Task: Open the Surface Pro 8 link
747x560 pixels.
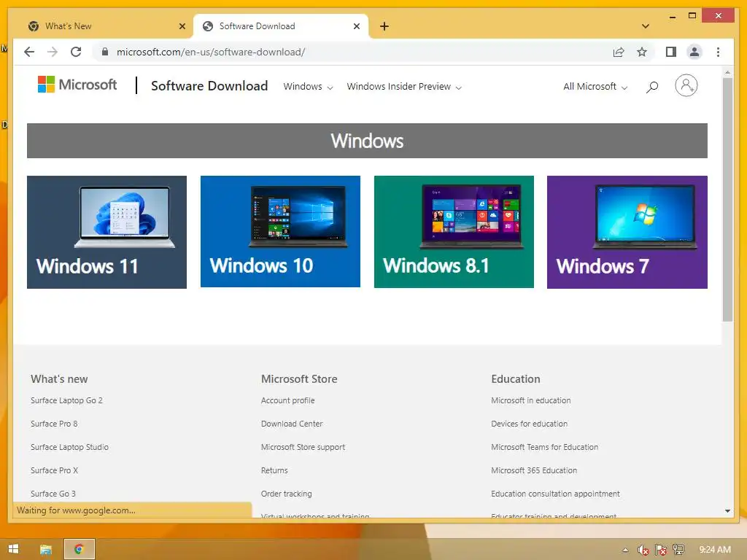Action: point(54,424)
